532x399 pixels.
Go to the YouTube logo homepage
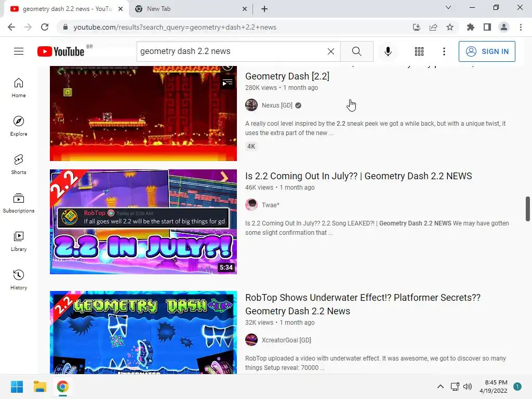pos(61,51)
